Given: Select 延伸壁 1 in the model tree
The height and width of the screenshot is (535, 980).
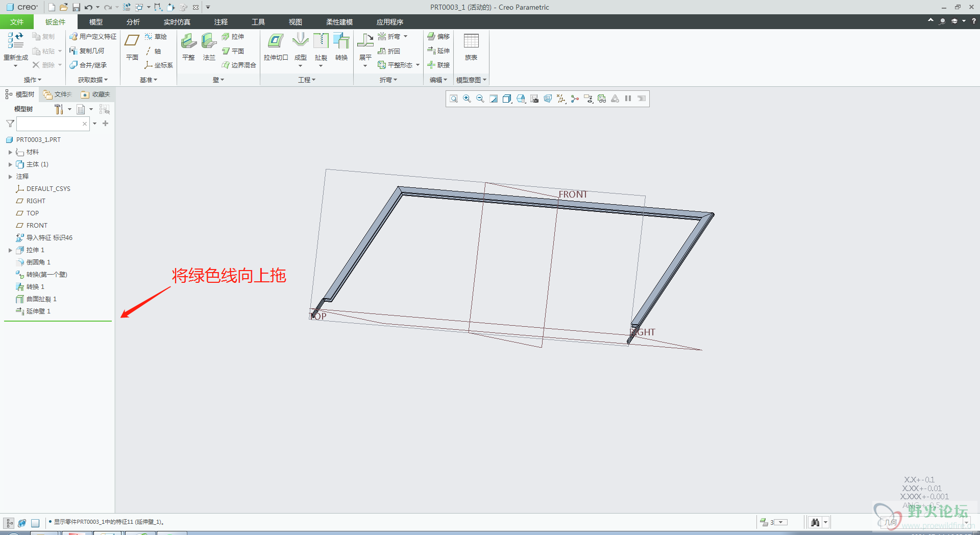Looking at the screenshot, I should pyautogui.click(x=38, y=311).
